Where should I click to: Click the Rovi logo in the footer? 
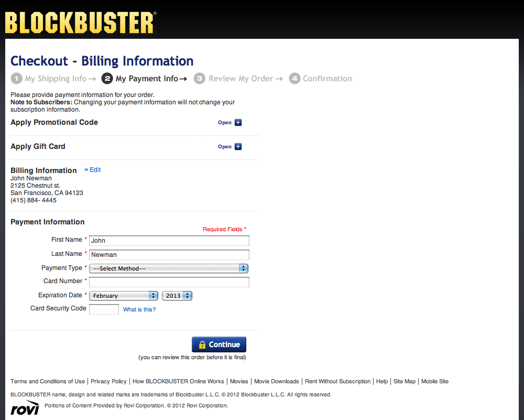[24, 407]
